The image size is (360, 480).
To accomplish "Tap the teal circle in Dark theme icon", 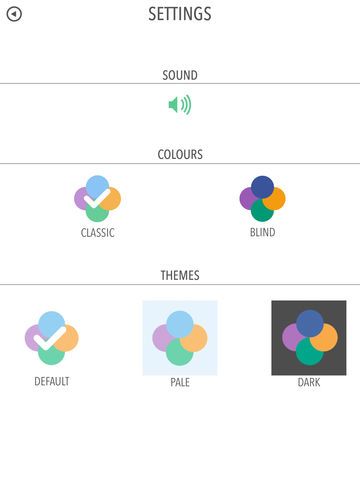I will pyautogui.click(x=309, y=353).
